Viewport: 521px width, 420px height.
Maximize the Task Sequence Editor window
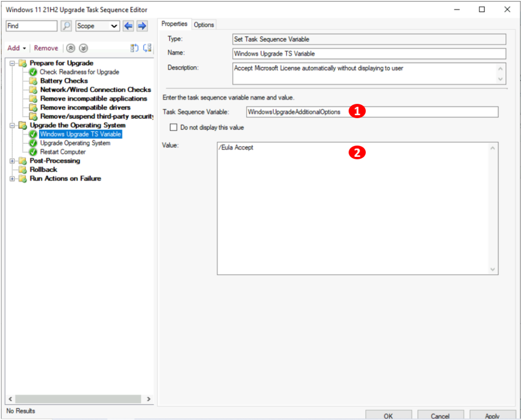(x=482, y=9)
